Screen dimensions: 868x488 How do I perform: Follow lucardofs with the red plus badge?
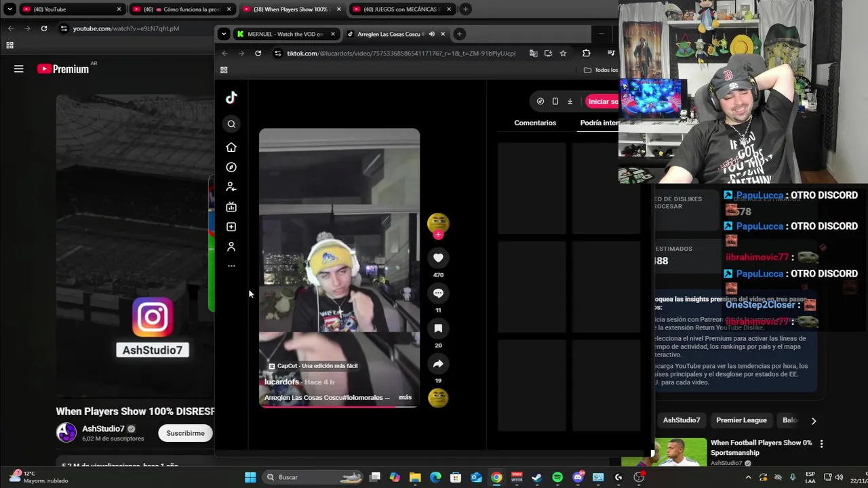[x=438, y=235]
